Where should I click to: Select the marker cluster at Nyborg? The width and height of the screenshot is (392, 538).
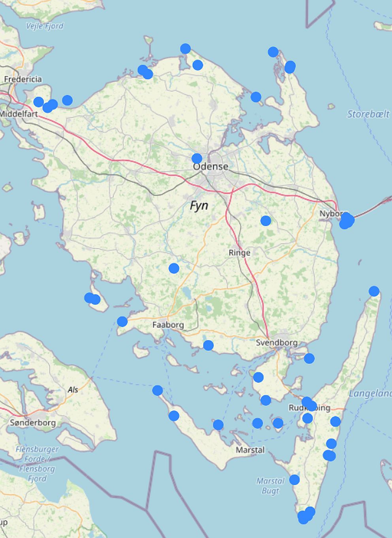click(x=347, y=220)
